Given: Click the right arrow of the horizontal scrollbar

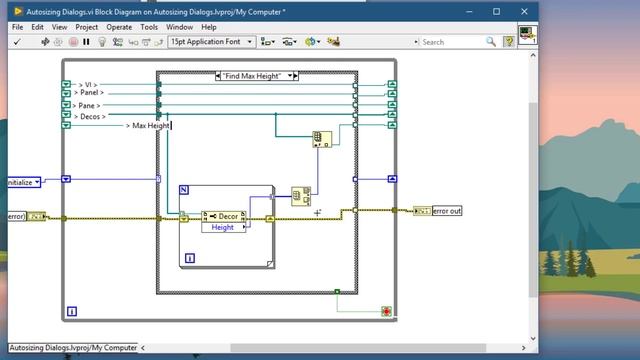Looking at the screenshot, I should click(x=524, y=348).
